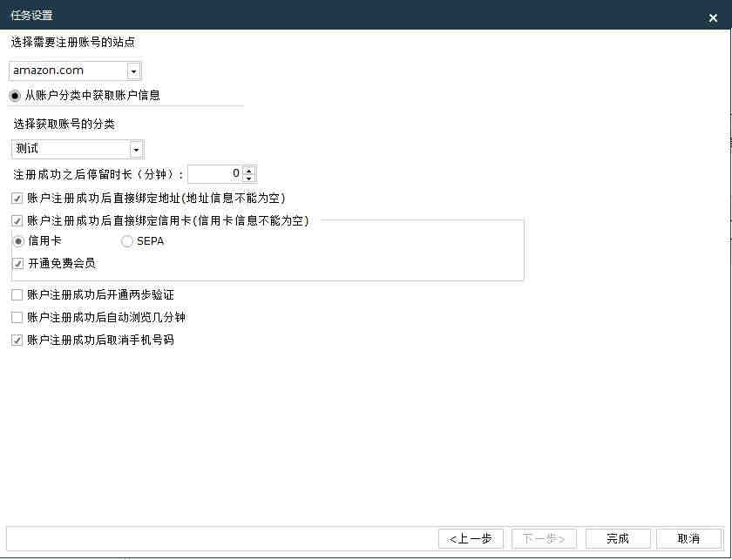This screenshot has height=560, width=732.
Task: Select 从账户分类中获取账户信息 radio button
Action: (15, 96)
